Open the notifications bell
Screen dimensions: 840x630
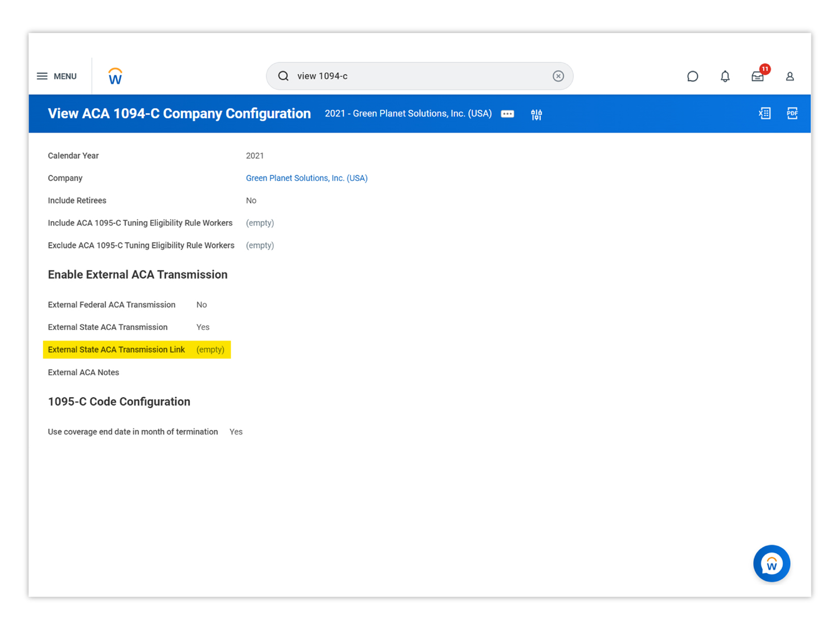(x=725, y=76)
